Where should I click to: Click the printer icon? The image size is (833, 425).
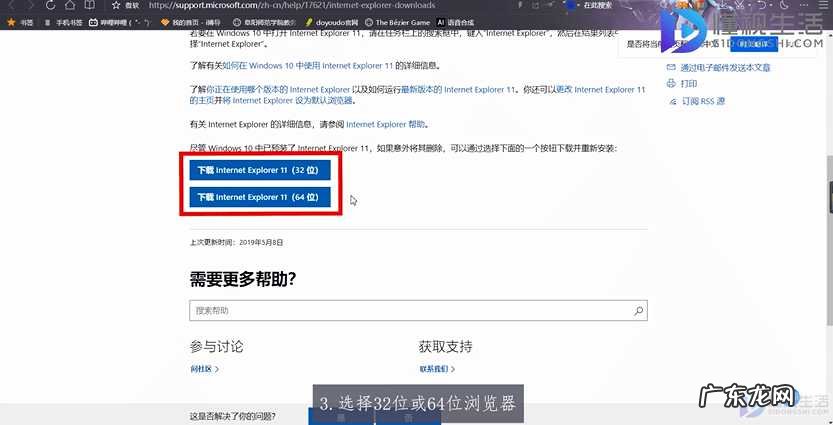[x=671, y=83]
